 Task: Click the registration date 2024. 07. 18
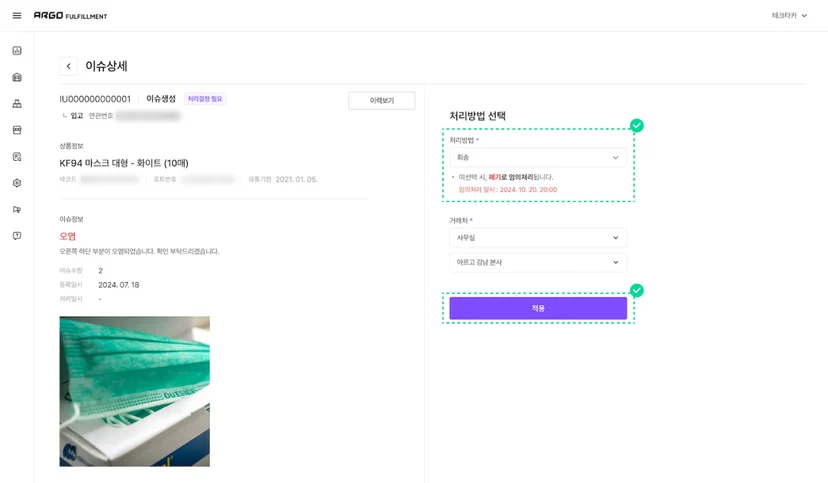point(119,285)
